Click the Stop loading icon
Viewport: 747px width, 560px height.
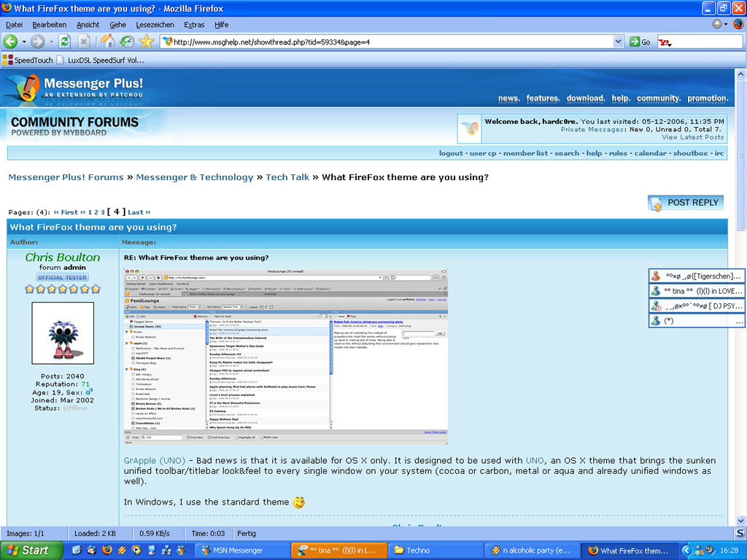coord(84,42)
